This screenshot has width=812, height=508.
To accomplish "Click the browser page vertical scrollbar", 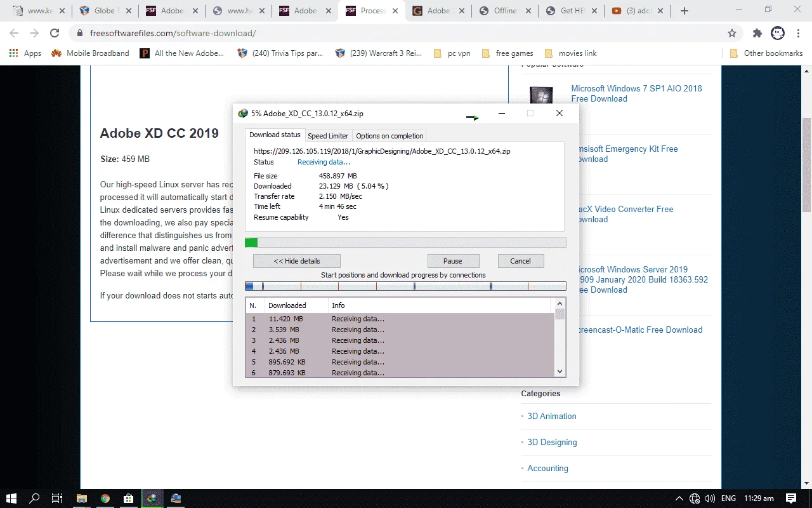I will [x=807, y=165].
